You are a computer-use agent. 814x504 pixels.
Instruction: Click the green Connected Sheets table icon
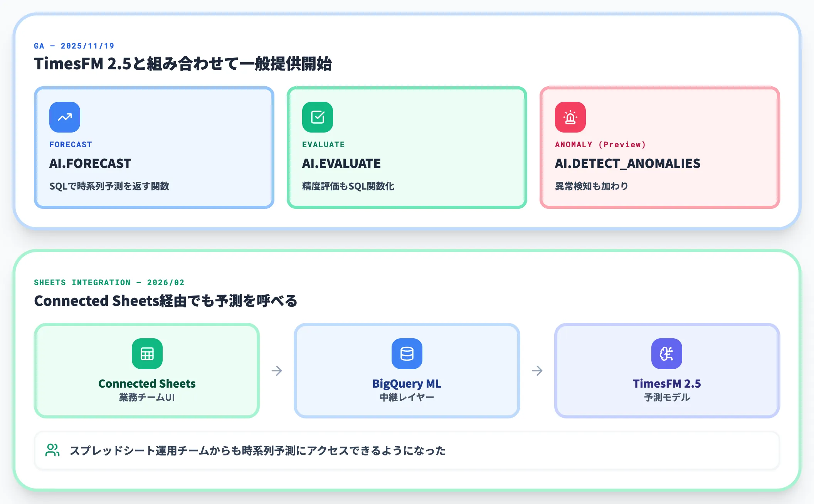(x=147, y=354)
